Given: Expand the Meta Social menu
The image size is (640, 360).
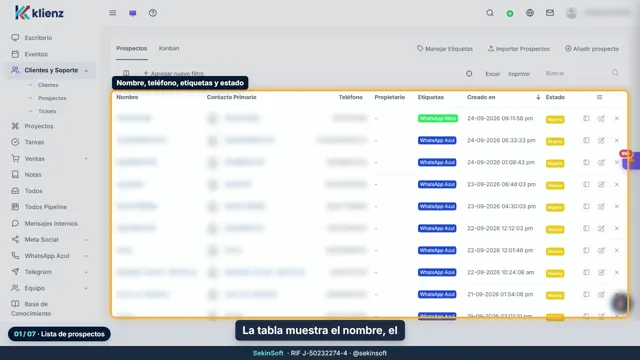Looking at the screenshot, I should pos(86,240).
